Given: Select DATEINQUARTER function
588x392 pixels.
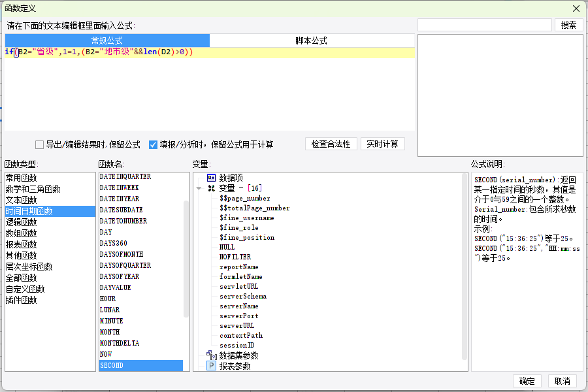Looking at the screenshot, I should [141, 176].
